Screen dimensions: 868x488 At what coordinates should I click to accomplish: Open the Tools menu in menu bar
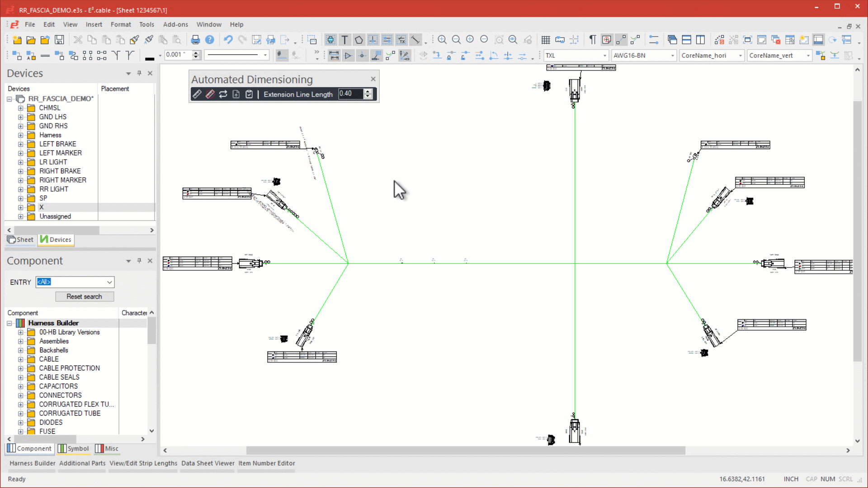tap(146, 24)
